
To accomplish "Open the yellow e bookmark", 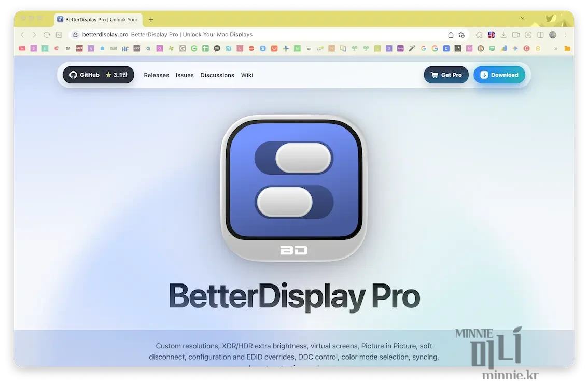I will pyautogui.click(x=538, y=48).
